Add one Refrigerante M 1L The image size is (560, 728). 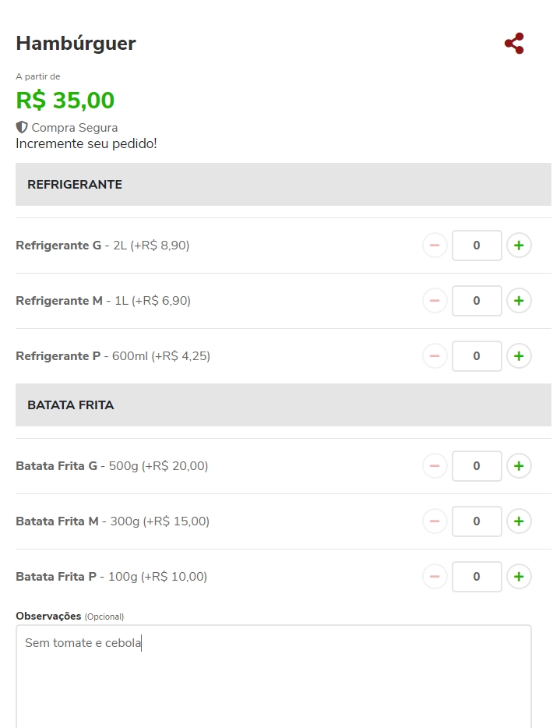tap(519, 301)
